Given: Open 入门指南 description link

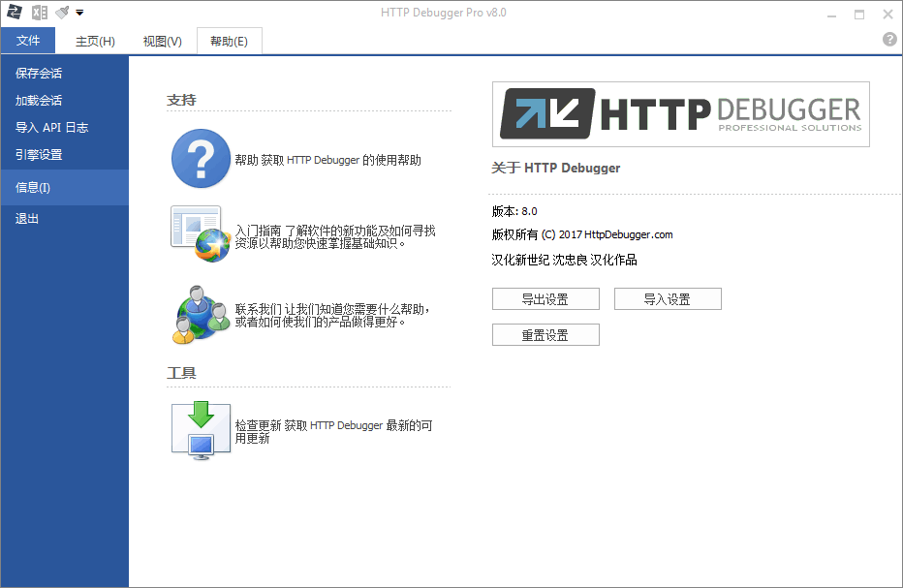Looking at the screenshot, I should [x=335, y=236].
